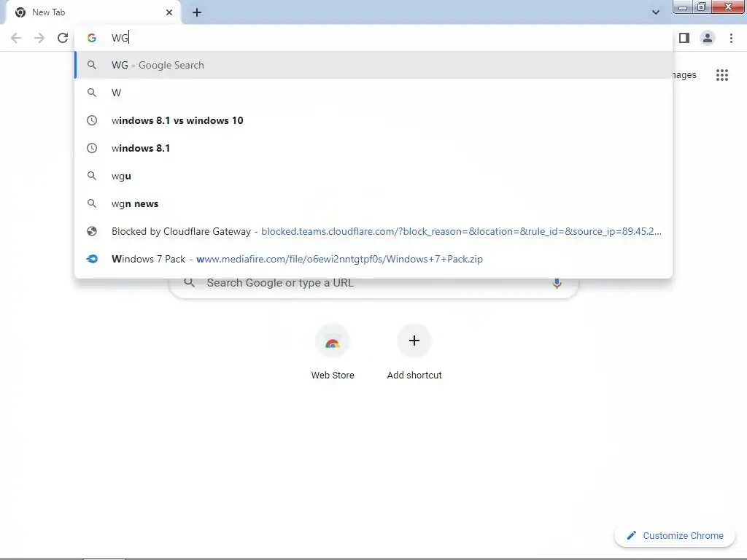Screen dimensions: 747x560
Task: Open a new tab with plus button
Action: (197, 13)
